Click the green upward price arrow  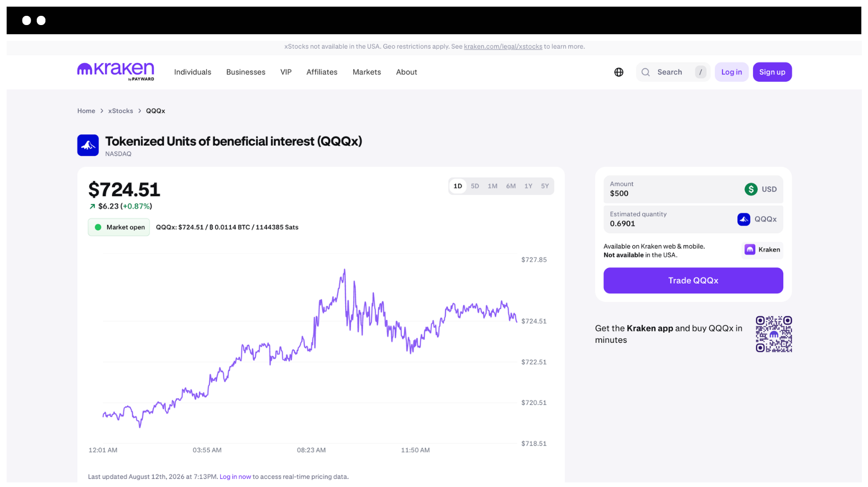tap(92, 206)
